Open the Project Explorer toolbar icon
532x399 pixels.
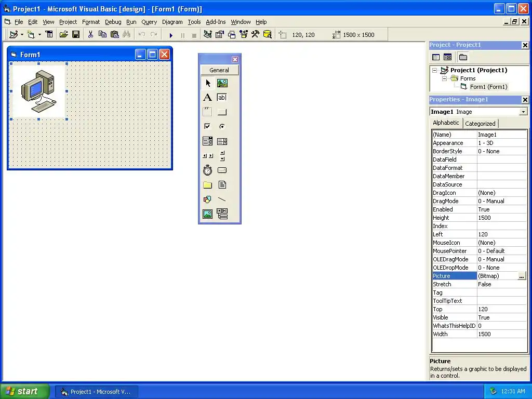(208, 34)
